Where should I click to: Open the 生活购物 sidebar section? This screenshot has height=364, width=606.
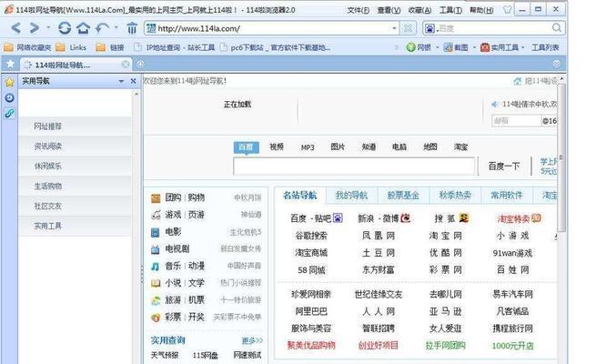point(75,187)
